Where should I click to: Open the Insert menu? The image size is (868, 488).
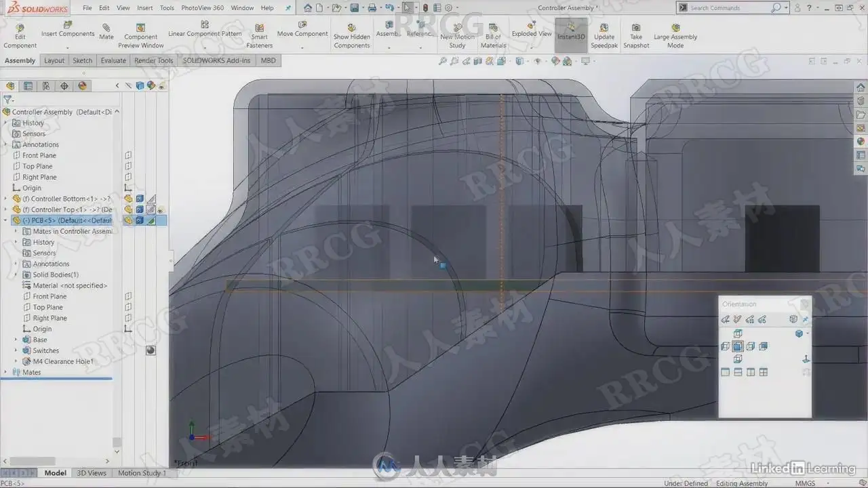point(144,8)
